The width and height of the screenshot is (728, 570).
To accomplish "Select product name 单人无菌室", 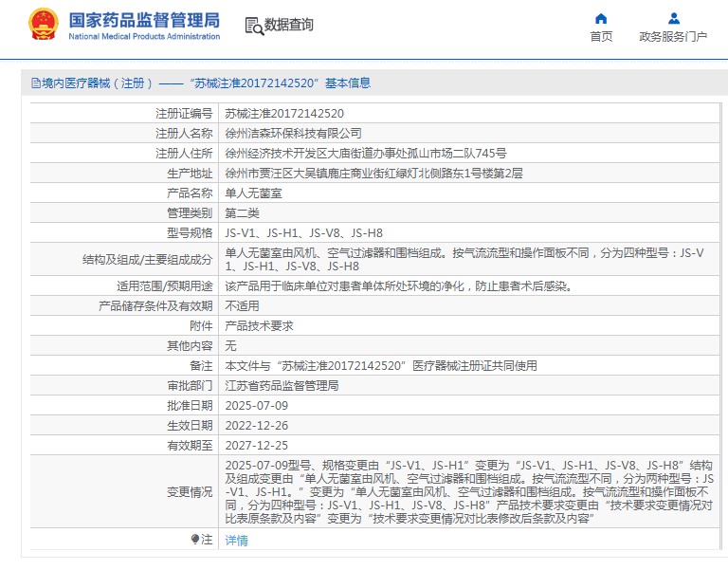I will (x=253, y=193).
